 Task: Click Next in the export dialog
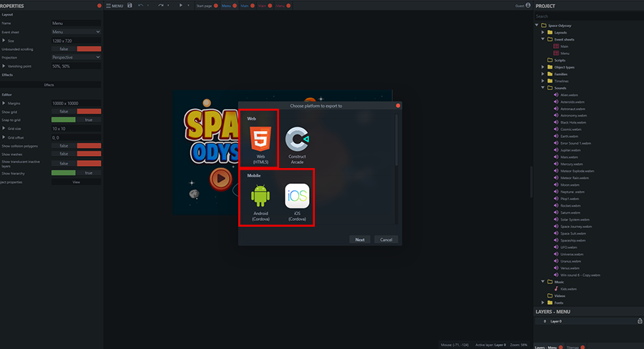[360, 240]
